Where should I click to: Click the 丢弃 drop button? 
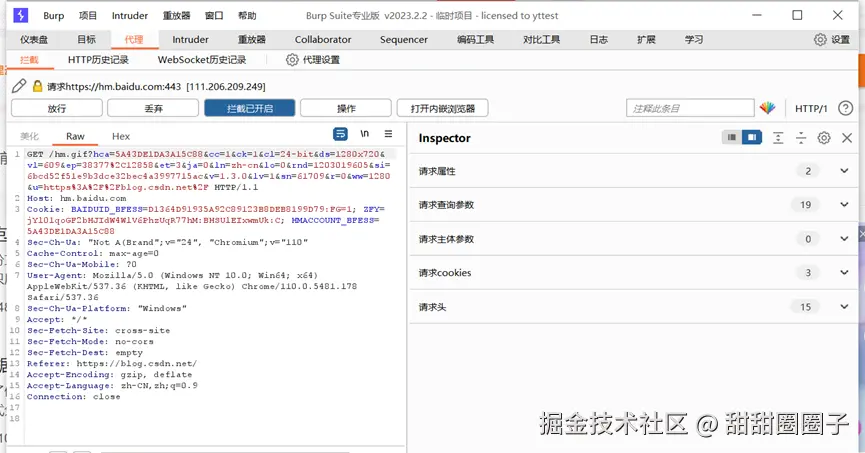pos(153,108)
